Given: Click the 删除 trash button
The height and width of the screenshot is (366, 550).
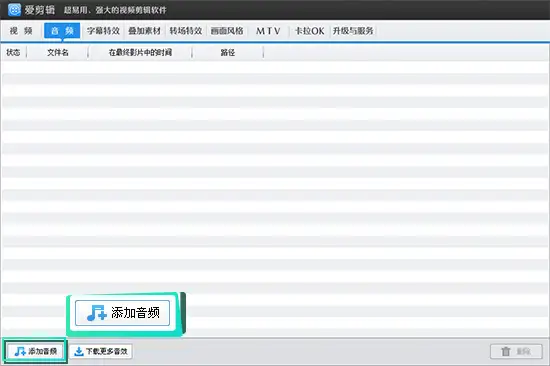Looking at the screenshot, I should [516, 351].
